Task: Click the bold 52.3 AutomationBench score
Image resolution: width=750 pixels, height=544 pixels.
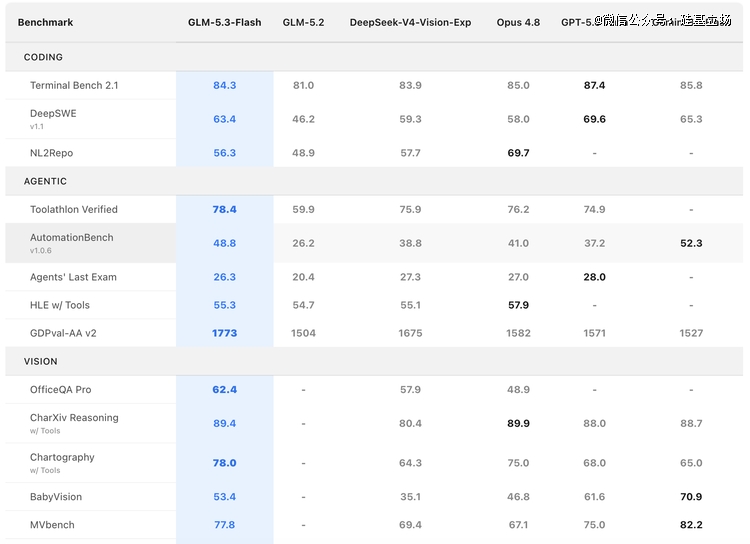Action: click(691, 243)
